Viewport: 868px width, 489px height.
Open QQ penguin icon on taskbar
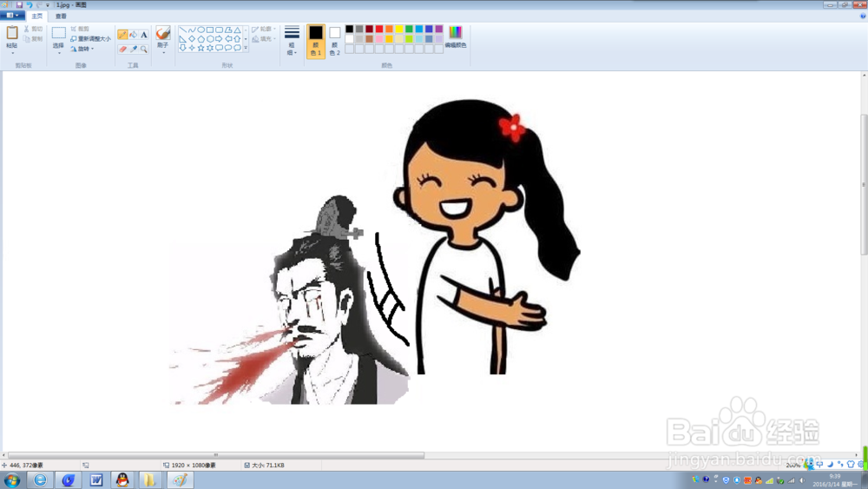(x=123, y=480)
